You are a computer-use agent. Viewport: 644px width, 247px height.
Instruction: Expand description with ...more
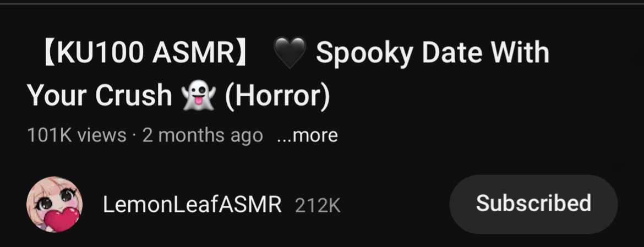pos(307,135)
